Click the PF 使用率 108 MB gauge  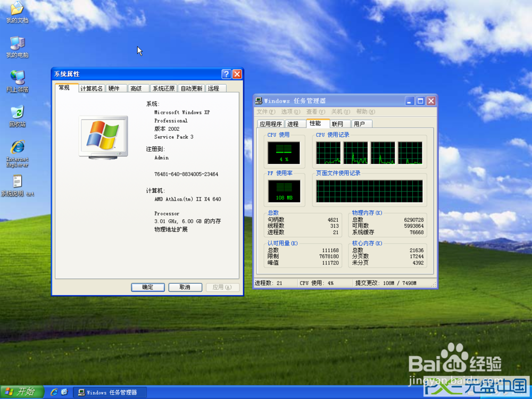coord(284,191)
